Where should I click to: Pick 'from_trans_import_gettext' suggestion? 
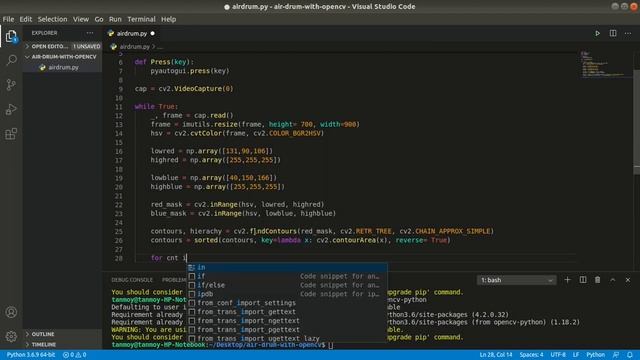click(x=287, y=312)
